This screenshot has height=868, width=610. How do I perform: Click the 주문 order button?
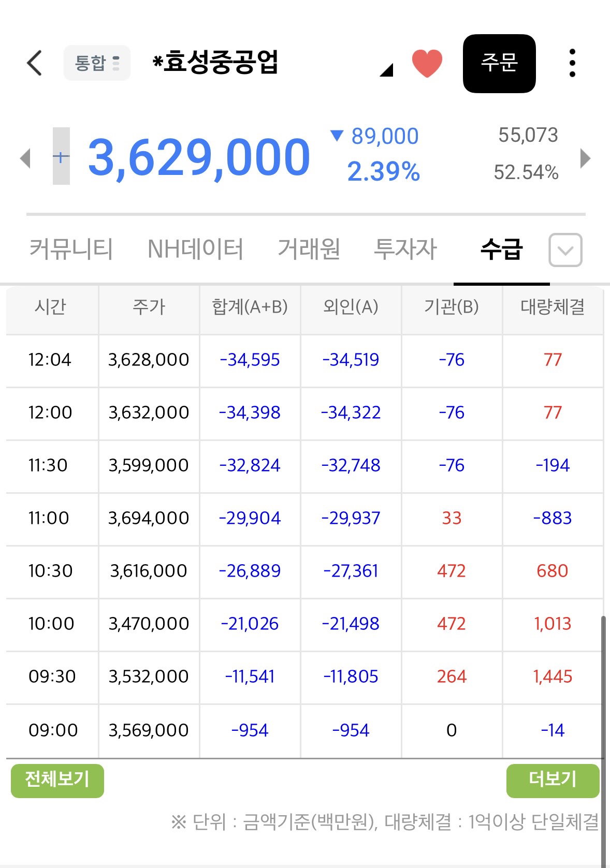pyautogui.click(x=499, y=63)
